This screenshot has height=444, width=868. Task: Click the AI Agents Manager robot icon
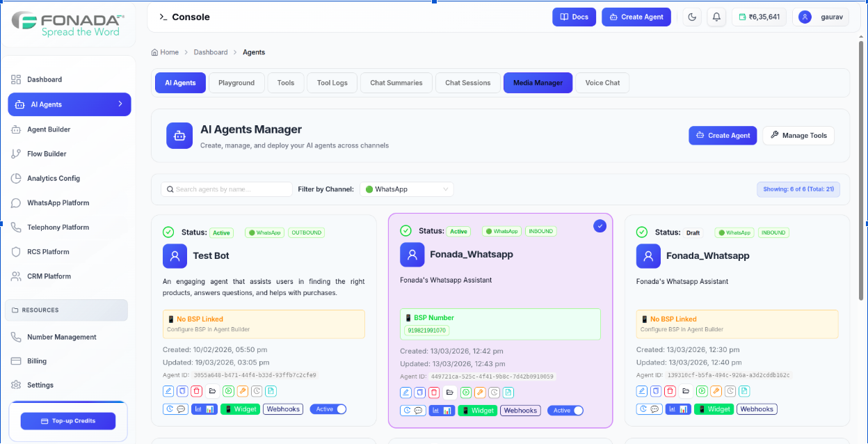(x=179, y=136)
